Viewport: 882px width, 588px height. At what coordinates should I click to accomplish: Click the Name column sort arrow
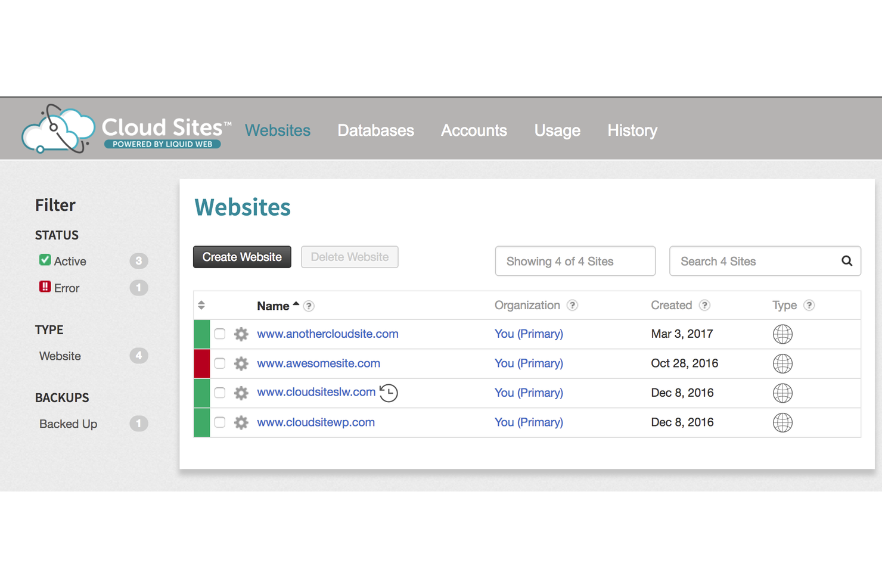(x=297, y=302)
